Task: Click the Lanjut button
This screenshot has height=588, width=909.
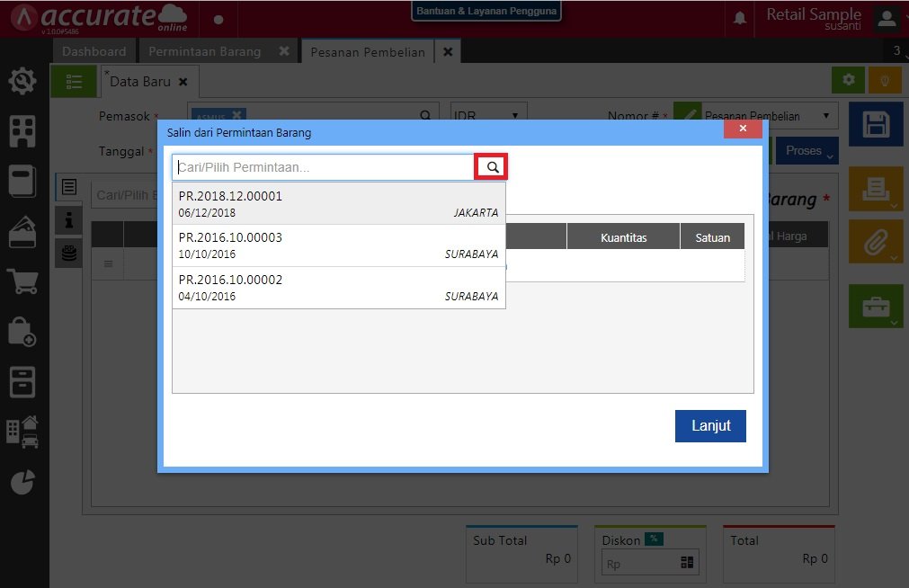Action: click(x=709, y=426)
